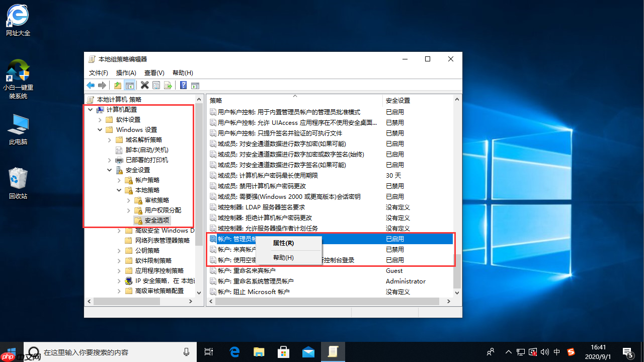The height and width of the screenshot is (362, 644).
Task: Open the 小白一键重装系统 desktop icon
Action: tap(18, 79)
